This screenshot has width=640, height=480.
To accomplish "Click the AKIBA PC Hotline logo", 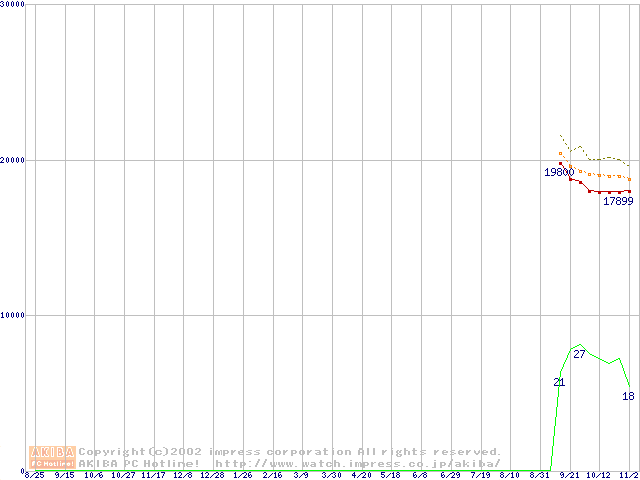I will click(52, 457).
